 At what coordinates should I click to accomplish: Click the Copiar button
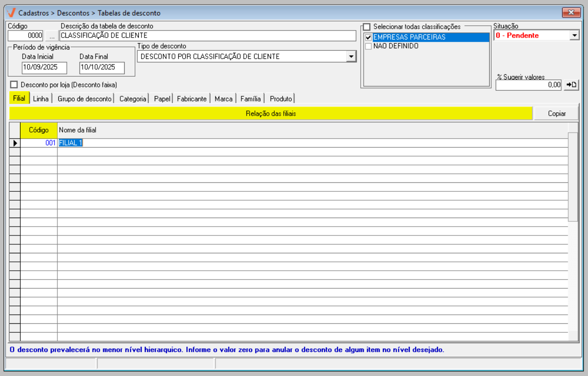pyautogui.click(x=556, y=113)
